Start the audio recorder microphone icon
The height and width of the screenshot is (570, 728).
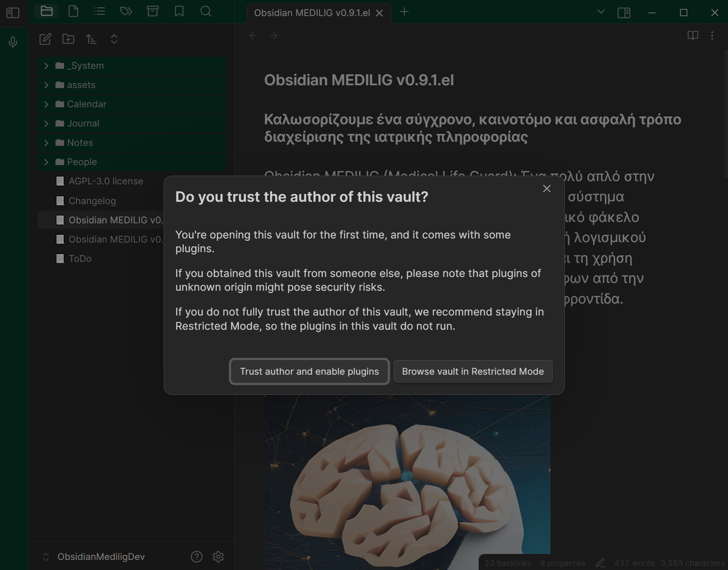pos(13,42)
